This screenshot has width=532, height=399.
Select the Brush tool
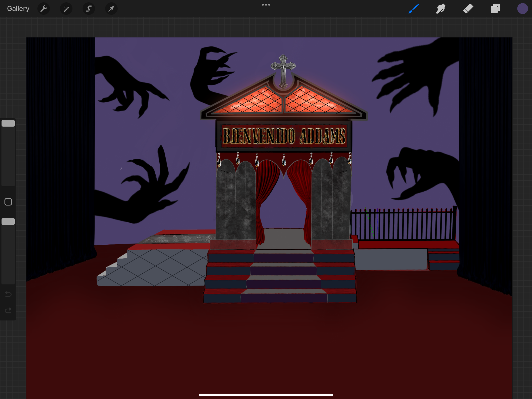(413, 9)
